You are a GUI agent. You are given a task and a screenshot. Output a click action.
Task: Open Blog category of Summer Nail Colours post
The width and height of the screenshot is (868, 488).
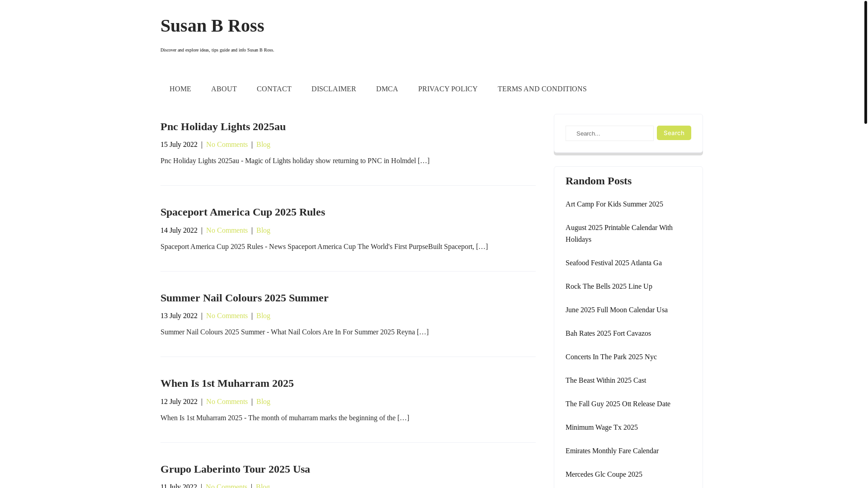coord(263,316)
